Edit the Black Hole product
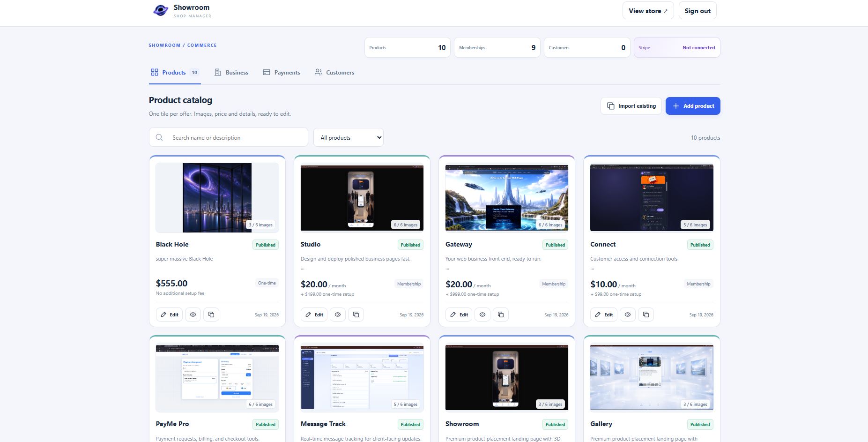 pyautogui.click(x=170, y=315)
